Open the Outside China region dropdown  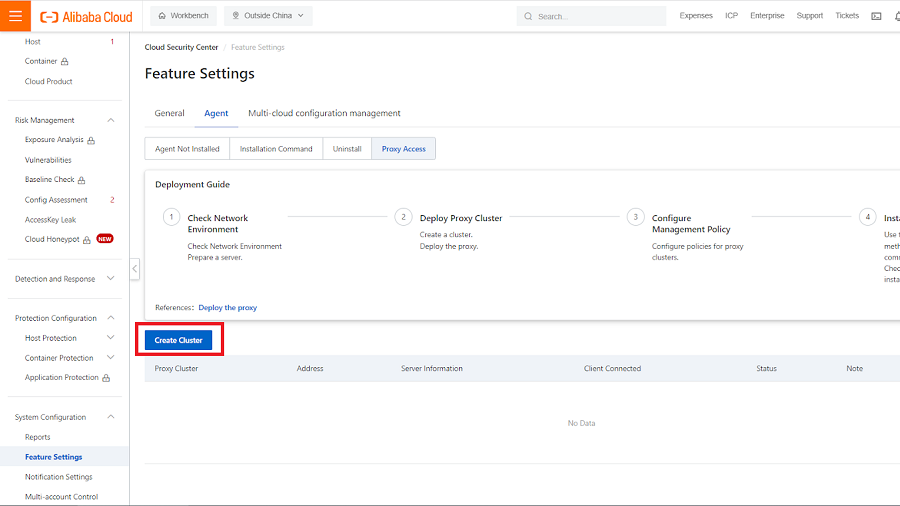(268, 16)
